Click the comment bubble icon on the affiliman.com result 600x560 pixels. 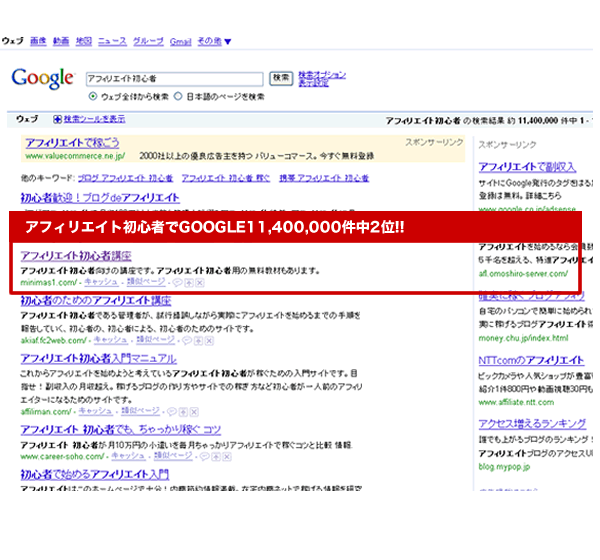(x=172, y=412)
